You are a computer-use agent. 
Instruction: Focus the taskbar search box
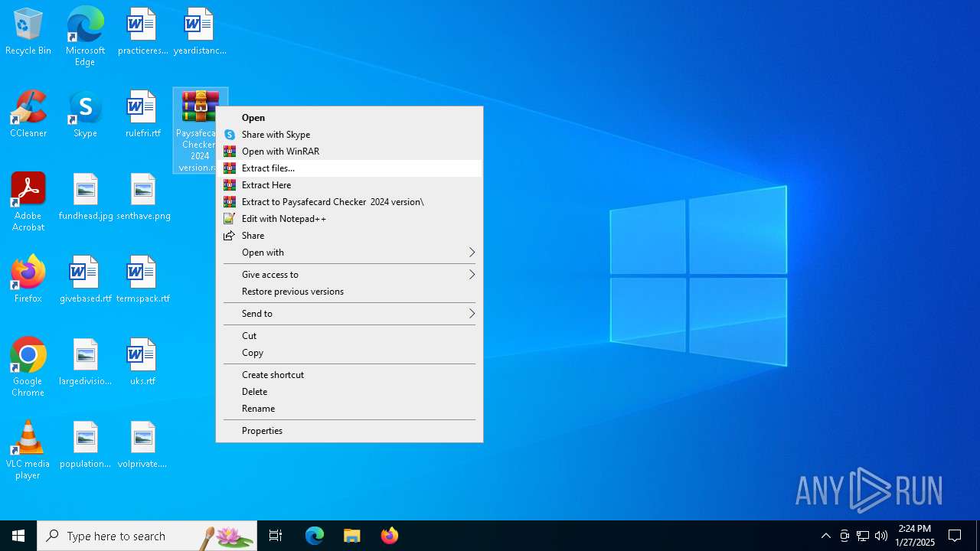click(147, 536)
